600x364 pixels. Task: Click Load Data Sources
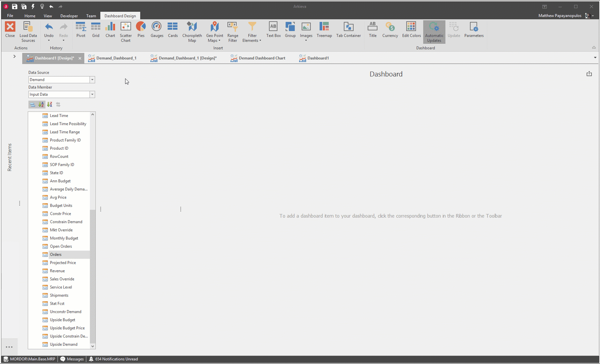28,32
